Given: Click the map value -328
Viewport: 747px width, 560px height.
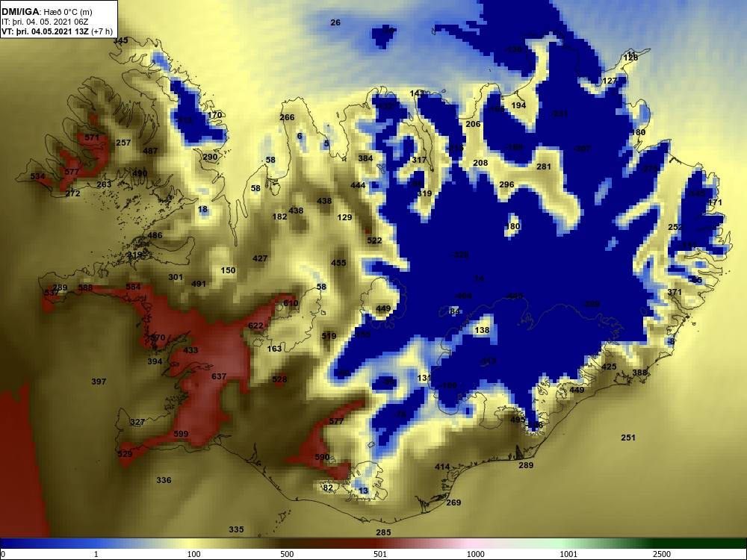Looking at the screenshot, I should point(459,255).
